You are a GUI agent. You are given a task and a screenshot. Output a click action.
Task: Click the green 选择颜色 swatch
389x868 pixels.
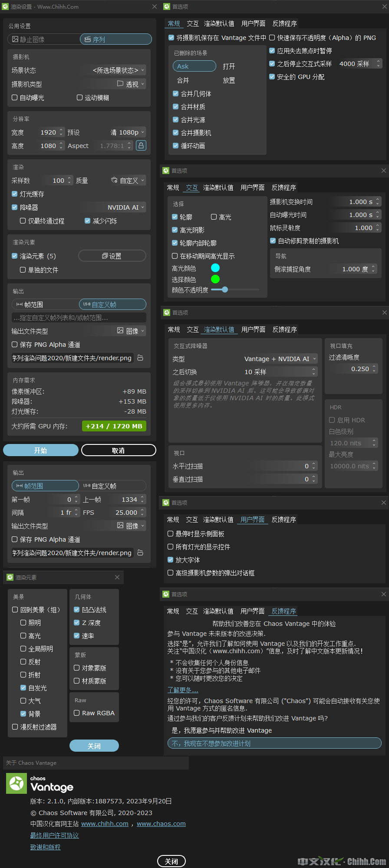(215, 279)
